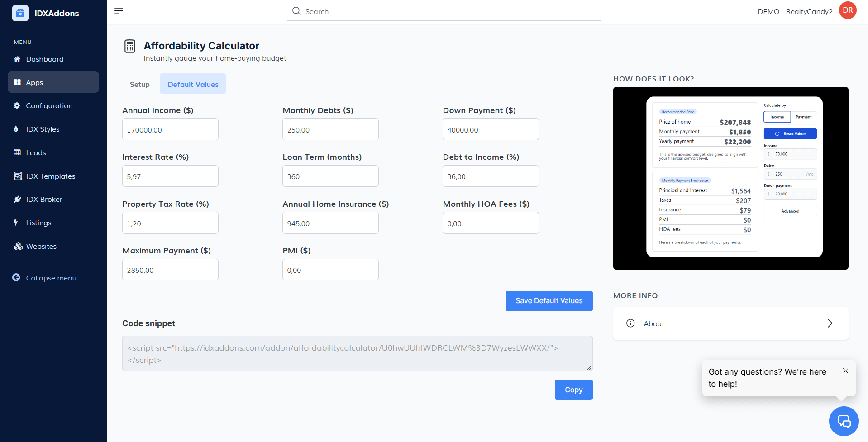Click the Collapse menu arrow icon
Viewport: 868px width, 442px height.
click(16, 277)
